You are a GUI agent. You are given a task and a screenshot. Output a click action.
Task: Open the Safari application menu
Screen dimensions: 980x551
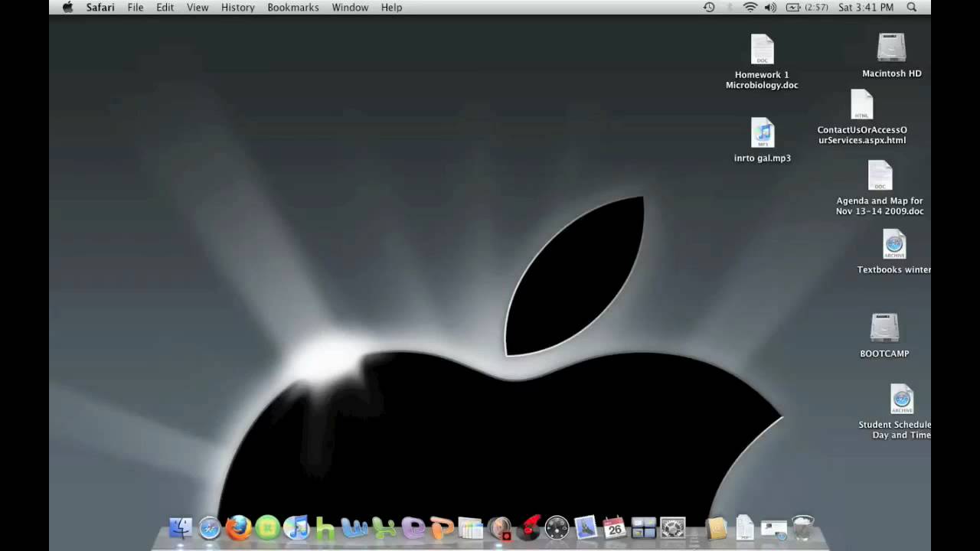[x=100, y=7]
